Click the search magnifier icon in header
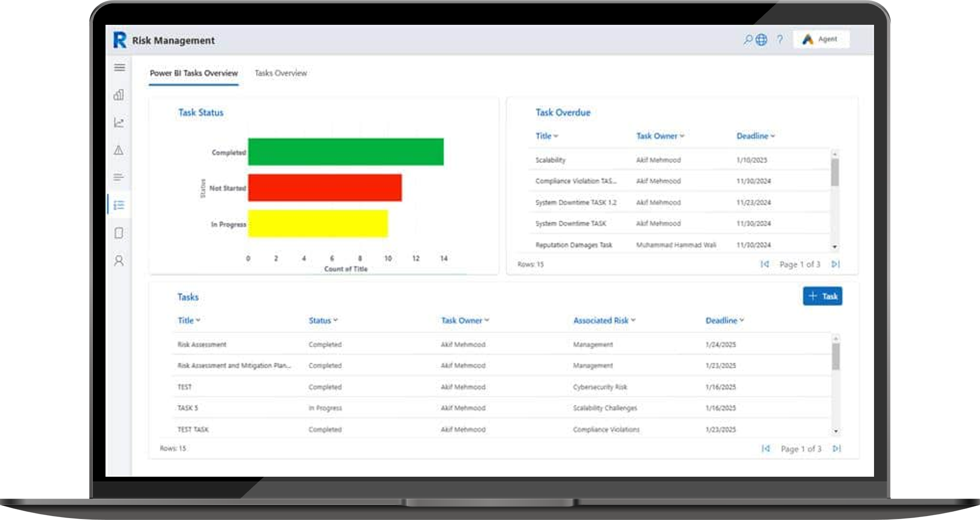Screen dimensions: 980x520 tap(748, 39)
